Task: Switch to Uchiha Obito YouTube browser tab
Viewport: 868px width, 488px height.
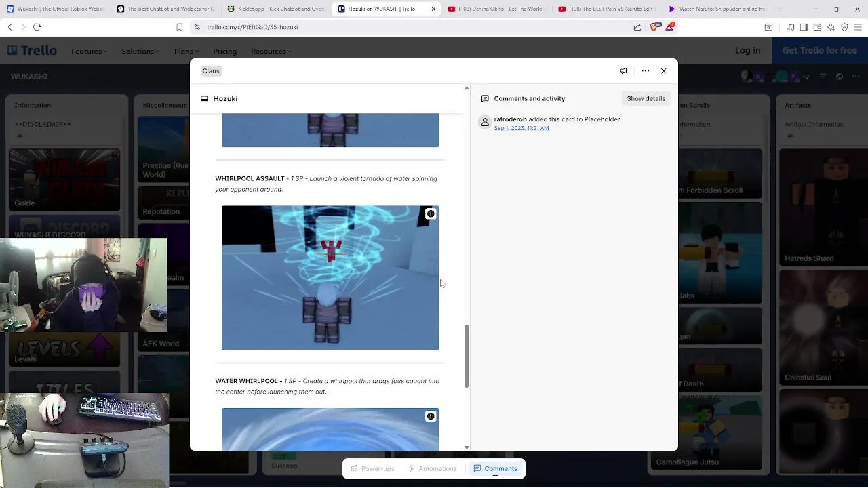Action: click(496, 9)
